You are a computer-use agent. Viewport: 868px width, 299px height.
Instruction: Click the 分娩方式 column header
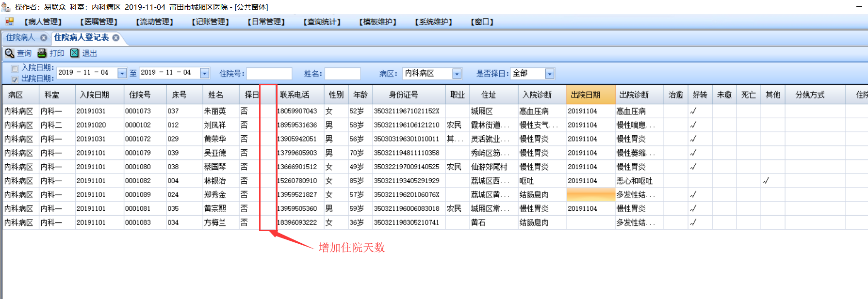815,94
